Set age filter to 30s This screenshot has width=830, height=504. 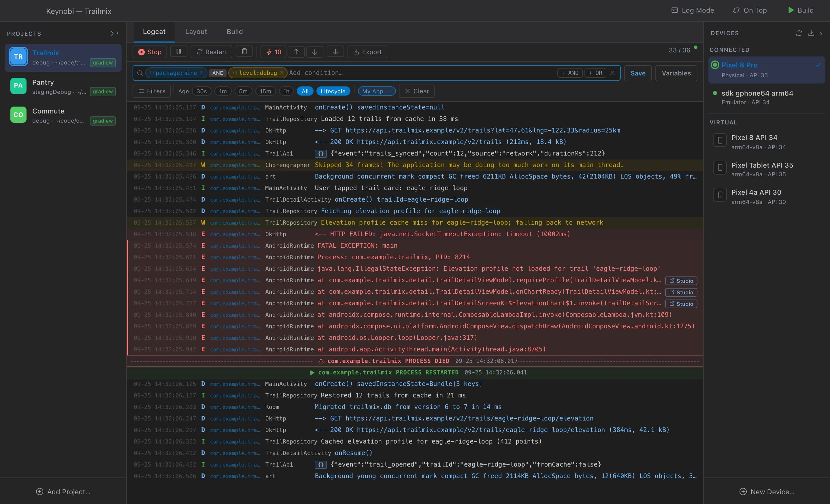[x=201, y=91]
